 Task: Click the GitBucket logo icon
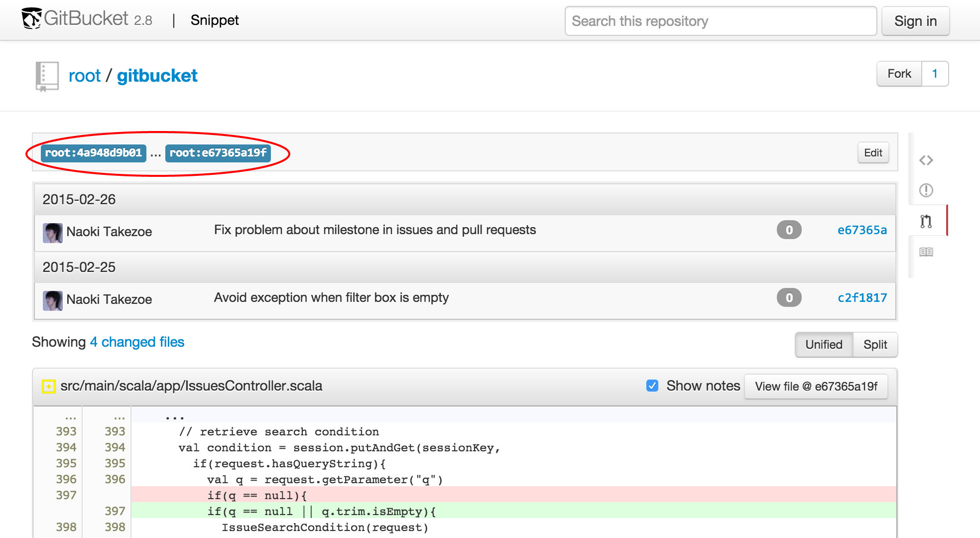click(x=31, y=19)
